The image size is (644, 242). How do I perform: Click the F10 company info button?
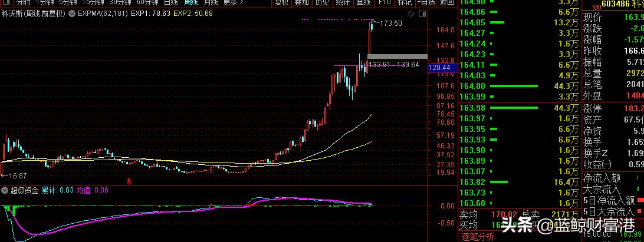(385, 2)
